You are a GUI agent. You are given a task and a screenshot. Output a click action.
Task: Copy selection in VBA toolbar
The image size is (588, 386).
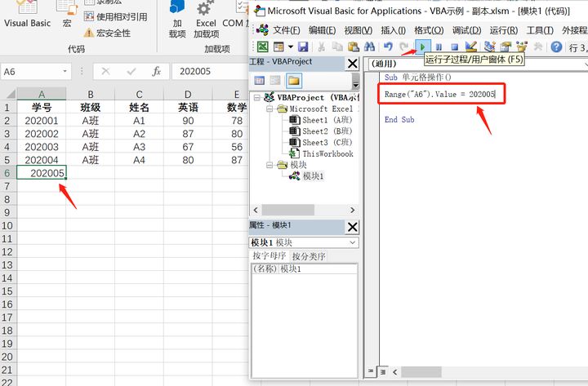point(337,47)
